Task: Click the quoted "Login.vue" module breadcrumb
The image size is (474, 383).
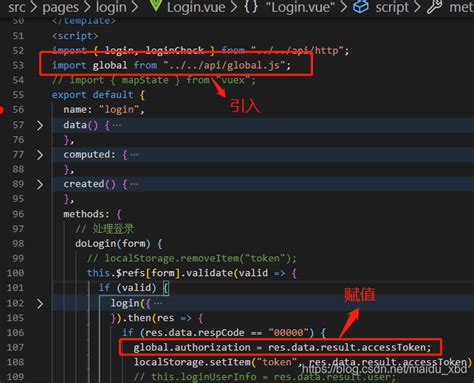Action: tap(300, 7)
